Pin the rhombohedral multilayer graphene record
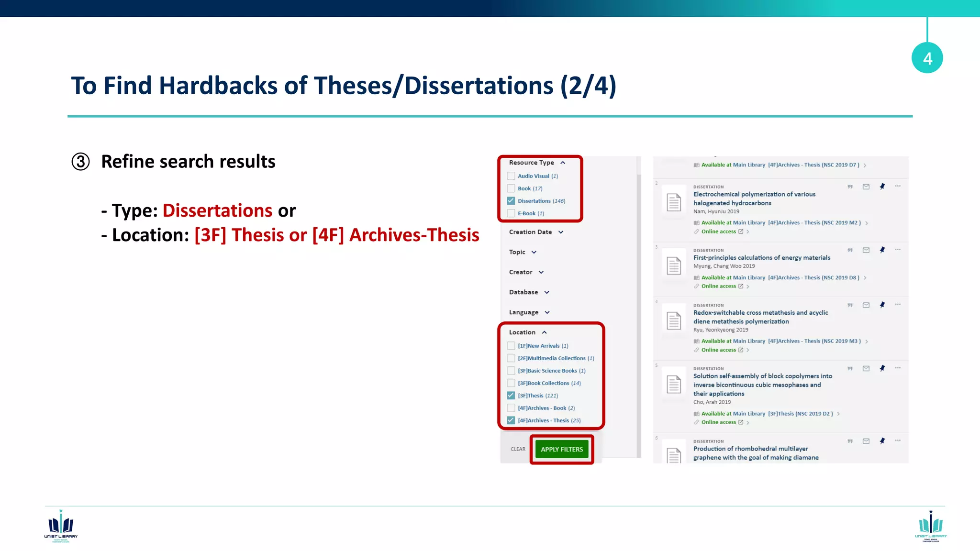Image resolution: width=980 pixels, height=551 pixels. tap(882, 441)
